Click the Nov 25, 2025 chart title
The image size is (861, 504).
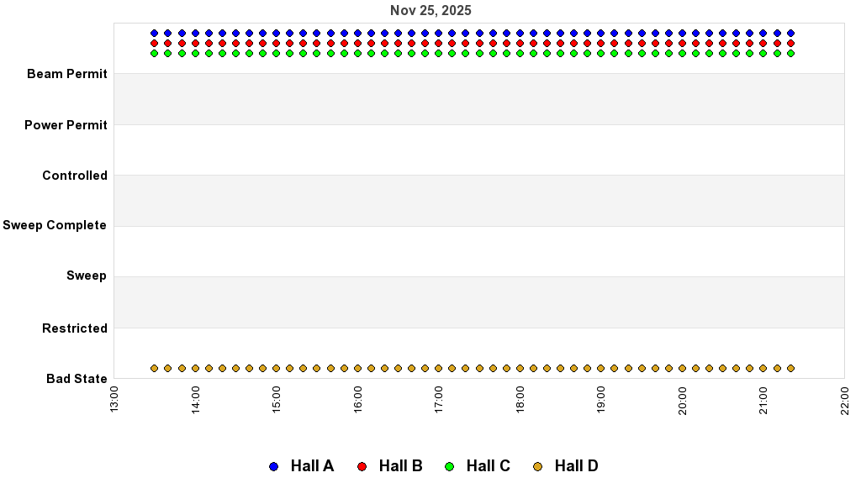pos(430,10)
